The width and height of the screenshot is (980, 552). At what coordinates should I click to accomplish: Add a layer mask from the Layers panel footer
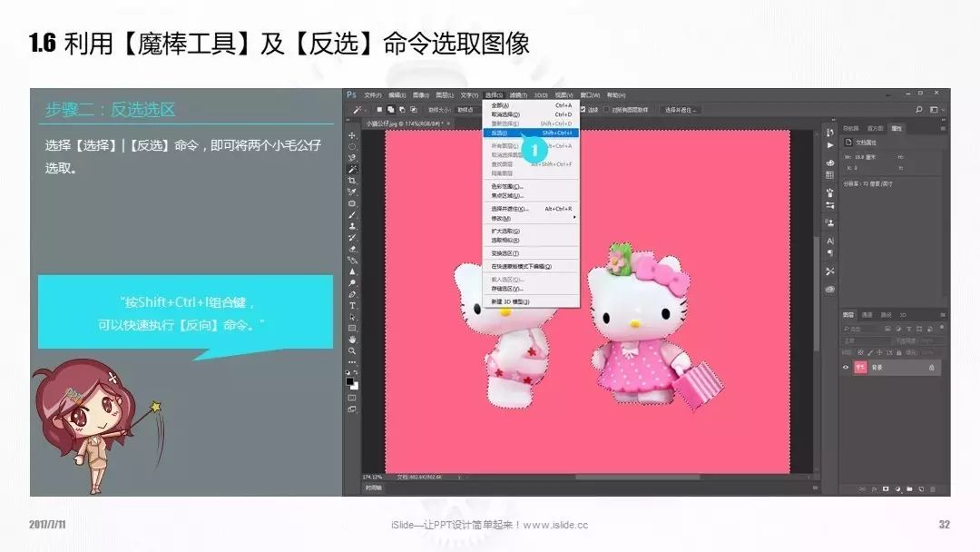tap(886, 488)
